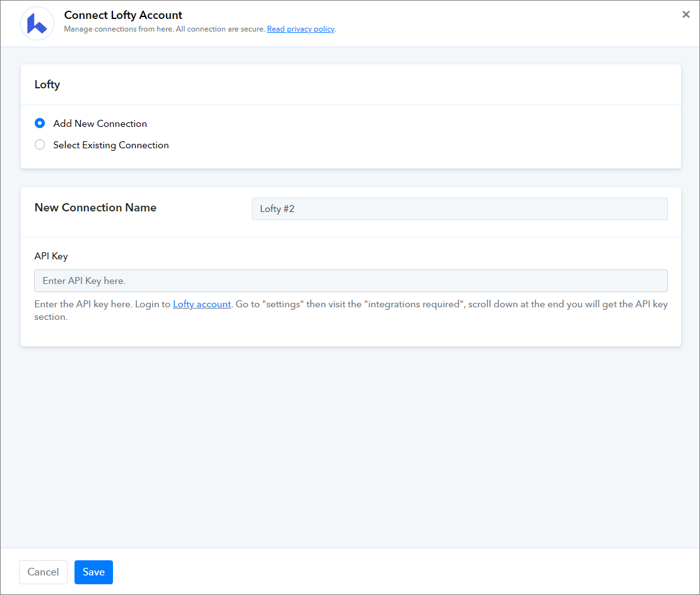Click the New Connection Name label
Image resolution: width=700 pixels, height=595 pixels.
95,208
